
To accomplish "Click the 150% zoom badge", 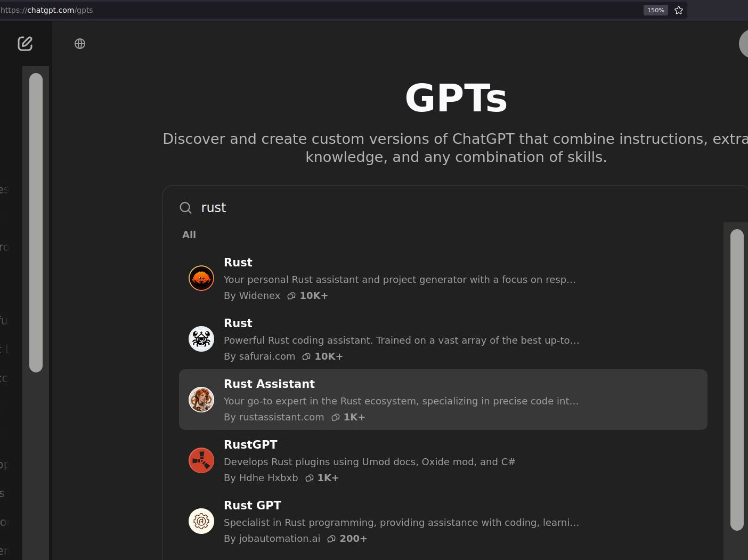I will coord(655,10).
